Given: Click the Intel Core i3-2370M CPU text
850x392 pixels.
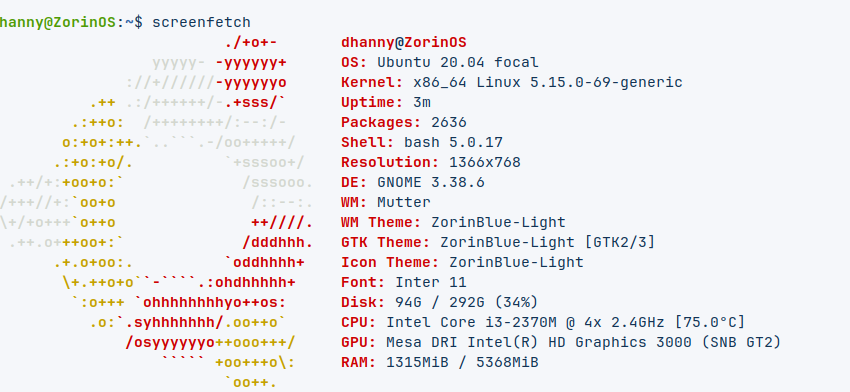Looking at the screenshot, I should click(x=471, y=323).
